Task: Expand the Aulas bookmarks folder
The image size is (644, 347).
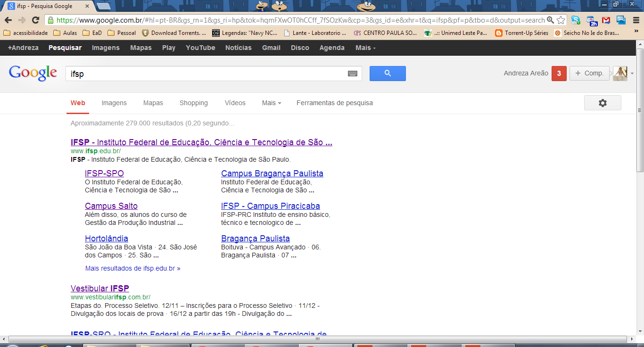Action: pos(65,33)
